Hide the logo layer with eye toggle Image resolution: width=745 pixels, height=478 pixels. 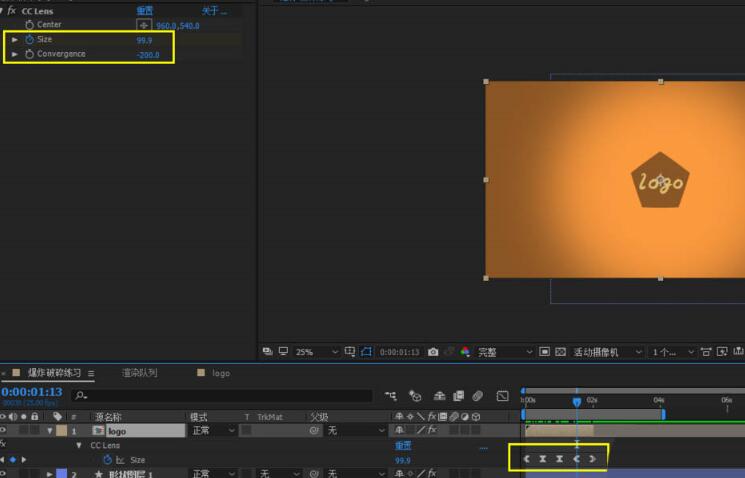pyautogui.click(x=3, y=430)
